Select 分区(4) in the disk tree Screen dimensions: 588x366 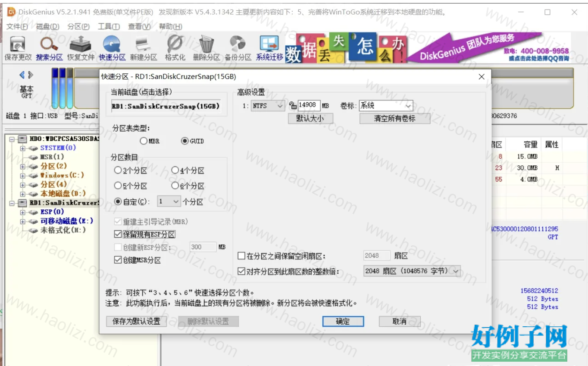click(x=54, y=184)
